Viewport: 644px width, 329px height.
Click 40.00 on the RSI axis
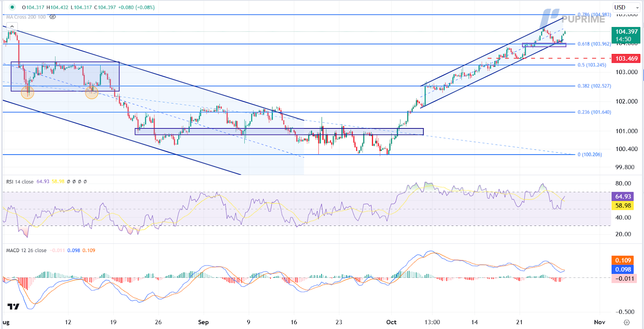tap(623, 217)
